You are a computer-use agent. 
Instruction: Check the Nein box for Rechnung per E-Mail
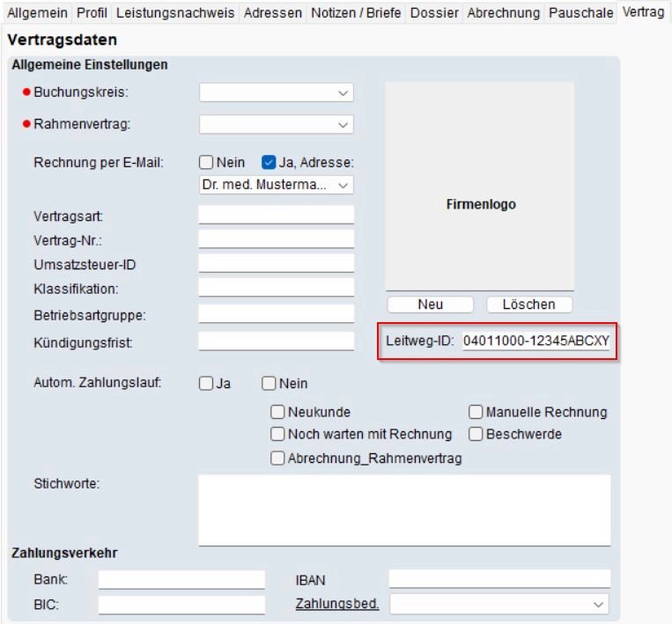pyautogui.click(x=206, y=163)
